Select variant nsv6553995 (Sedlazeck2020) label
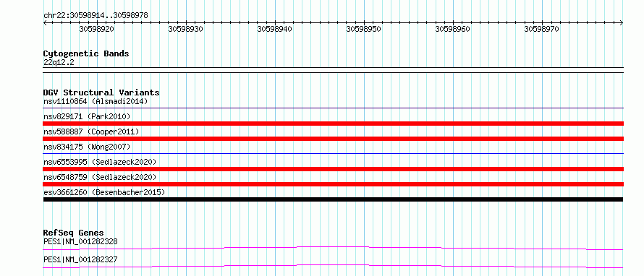The width and height of the screenshot is (644, 276). 100,162
